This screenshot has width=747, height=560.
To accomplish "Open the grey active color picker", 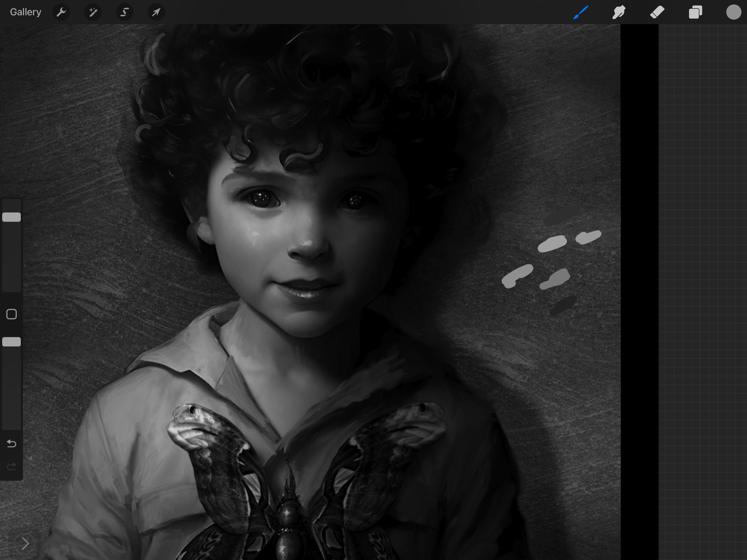I will 734,12.
